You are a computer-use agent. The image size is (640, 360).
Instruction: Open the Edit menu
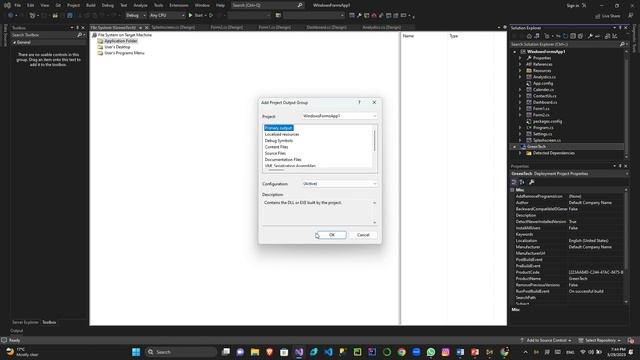coord(31,5)
